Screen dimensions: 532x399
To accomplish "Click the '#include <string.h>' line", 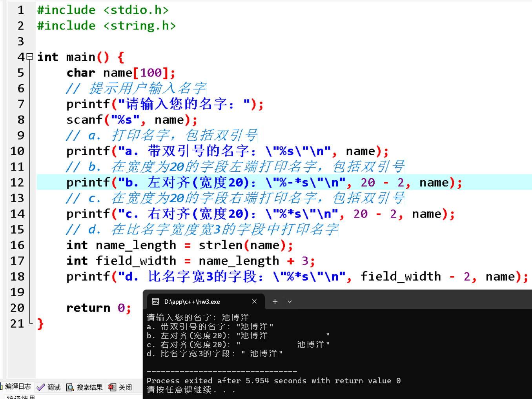I will click(106, 25).
